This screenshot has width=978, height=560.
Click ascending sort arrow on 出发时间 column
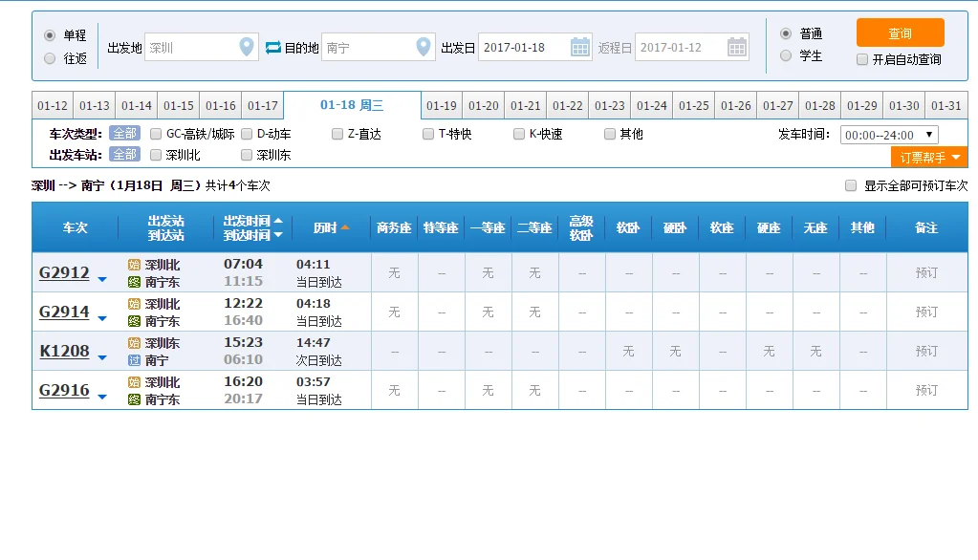(277, 220)
